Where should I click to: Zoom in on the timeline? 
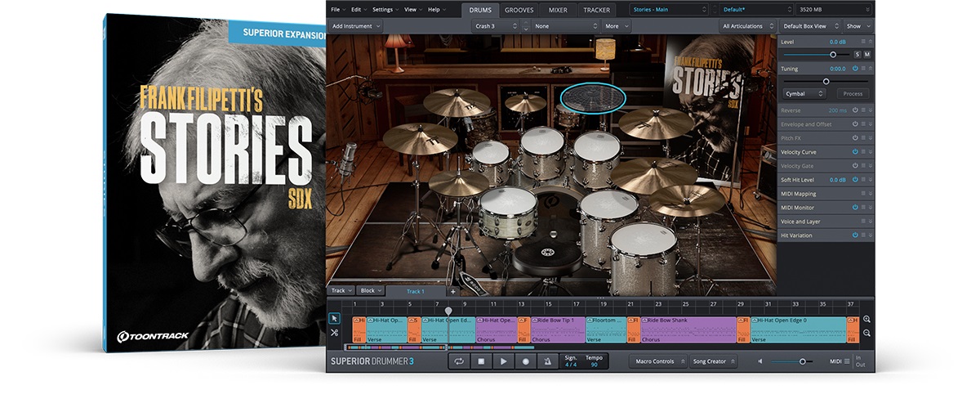pos(866,319)
